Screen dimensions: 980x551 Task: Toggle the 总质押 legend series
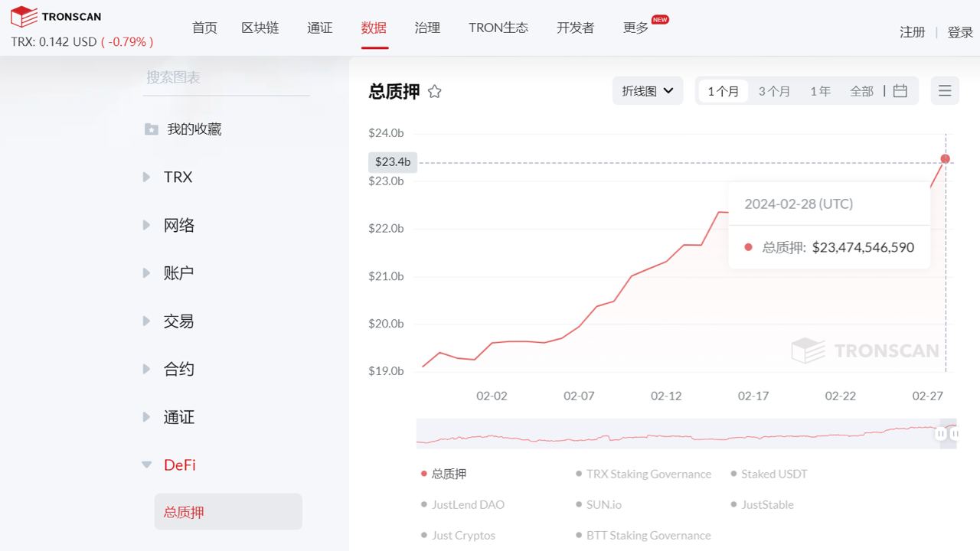[x=448, y=474]
